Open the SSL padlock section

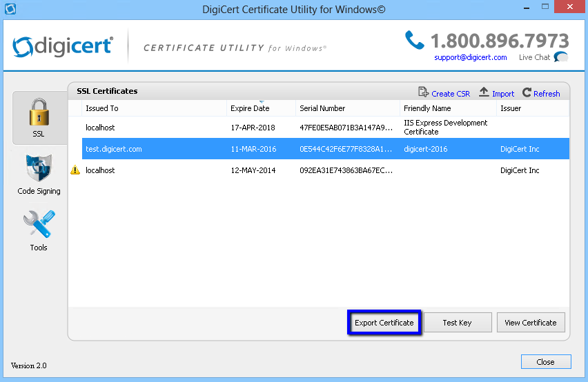tap(39, 118)
